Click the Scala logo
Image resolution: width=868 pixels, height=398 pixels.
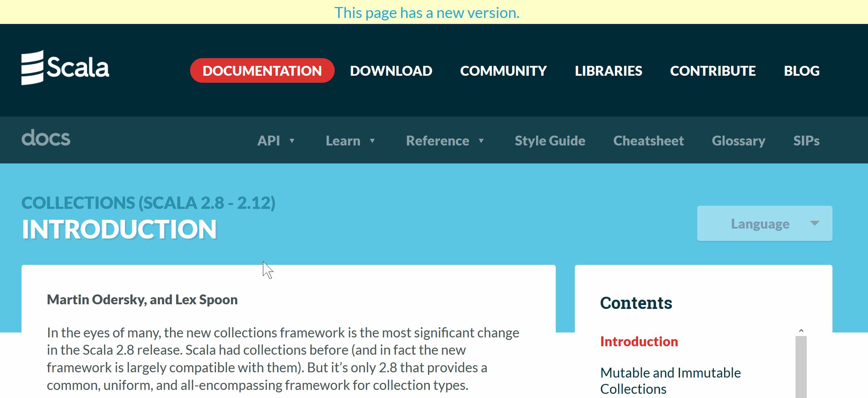click(65, 68)
